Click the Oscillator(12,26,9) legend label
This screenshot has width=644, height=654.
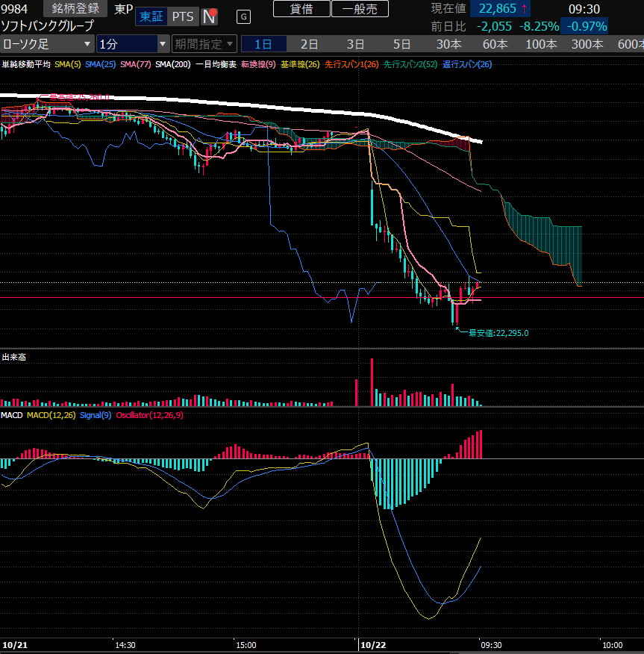point(149,415)
